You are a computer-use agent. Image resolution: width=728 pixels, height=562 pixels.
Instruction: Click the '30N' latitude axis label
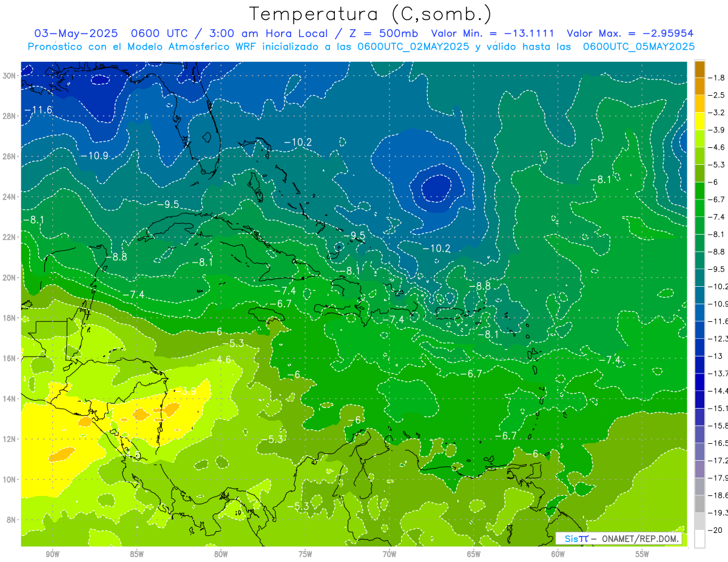(10, 75)
